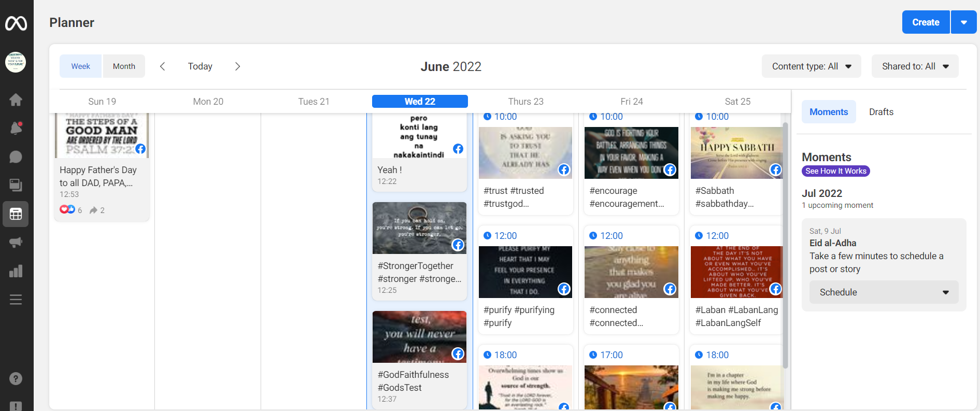
Task: Open the Ads megaphone icon
Action: point(16,242)
